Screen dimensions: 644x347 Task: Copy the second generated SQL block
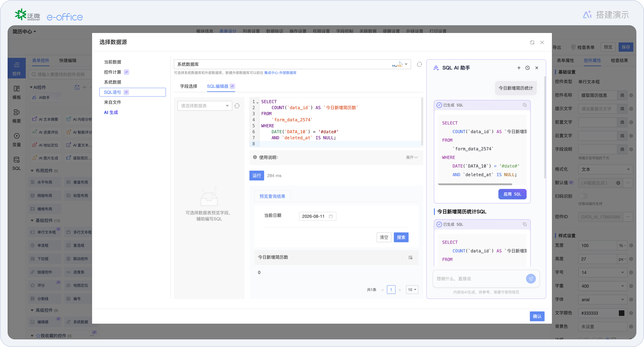(525, 224)
